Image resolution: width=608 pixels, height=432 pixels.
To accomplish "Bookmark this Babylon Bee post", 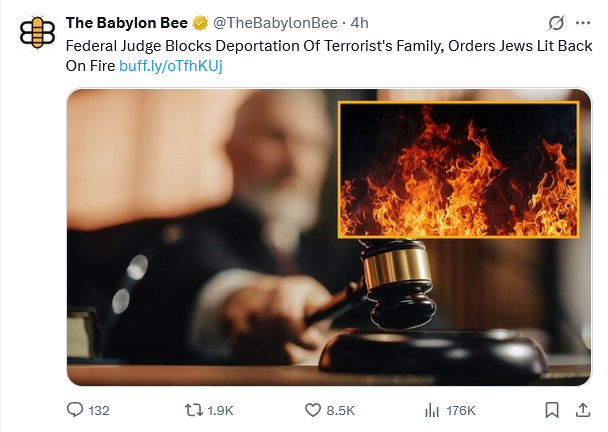I will pos(551,410).
